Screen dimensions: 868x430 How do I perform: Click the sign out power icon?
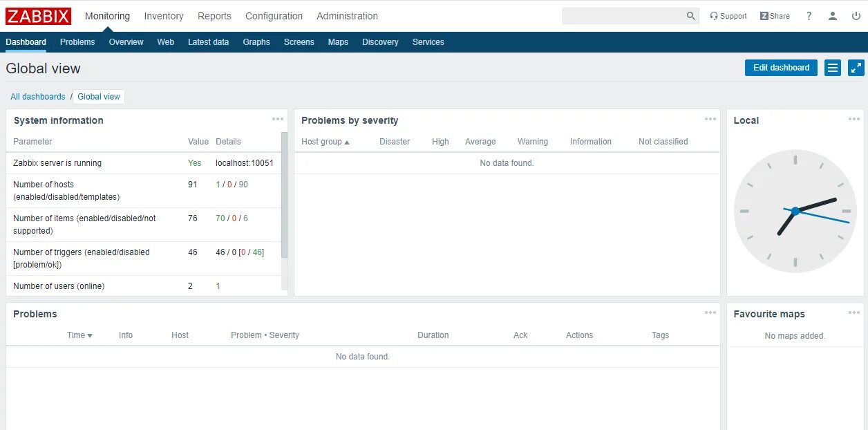pyautogui.click(x=856, y=16)
